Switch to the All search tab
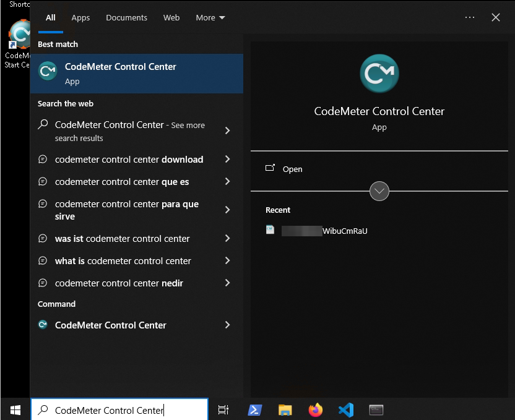Image resolution: width=515 pixels, height=420 pixels. (x=51, y=18)
